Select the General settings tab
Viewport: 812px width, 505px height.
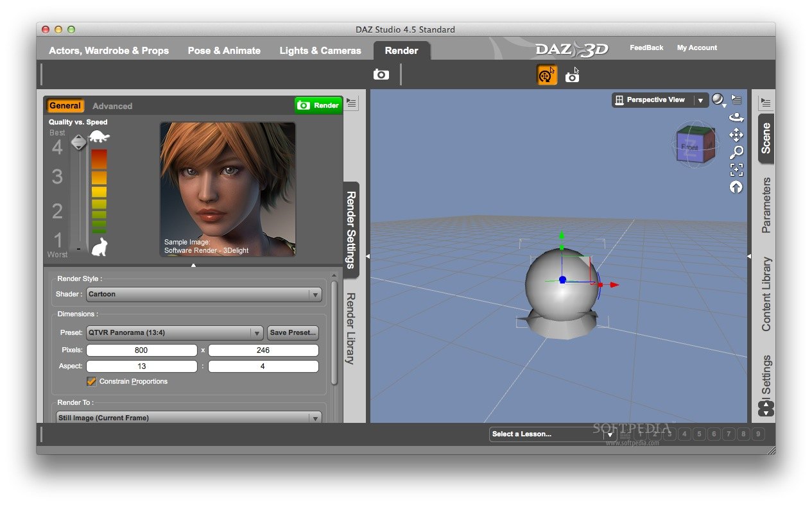pyautogui.click(x=65, y=106)
